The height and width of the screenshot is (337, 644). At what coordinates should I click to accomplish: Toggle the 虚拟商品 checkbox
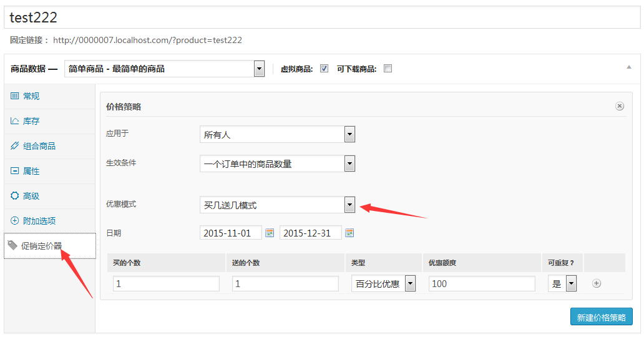tap(324, 69)
